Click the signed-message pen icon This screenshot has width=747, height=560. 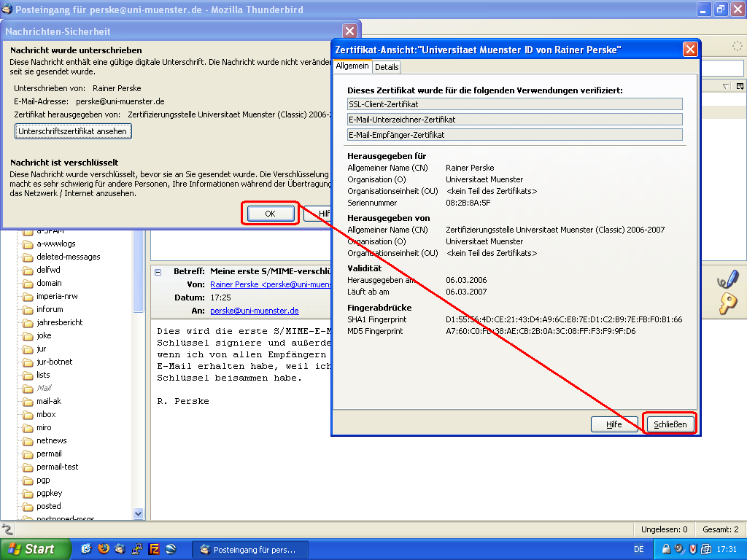coord(727,280)
